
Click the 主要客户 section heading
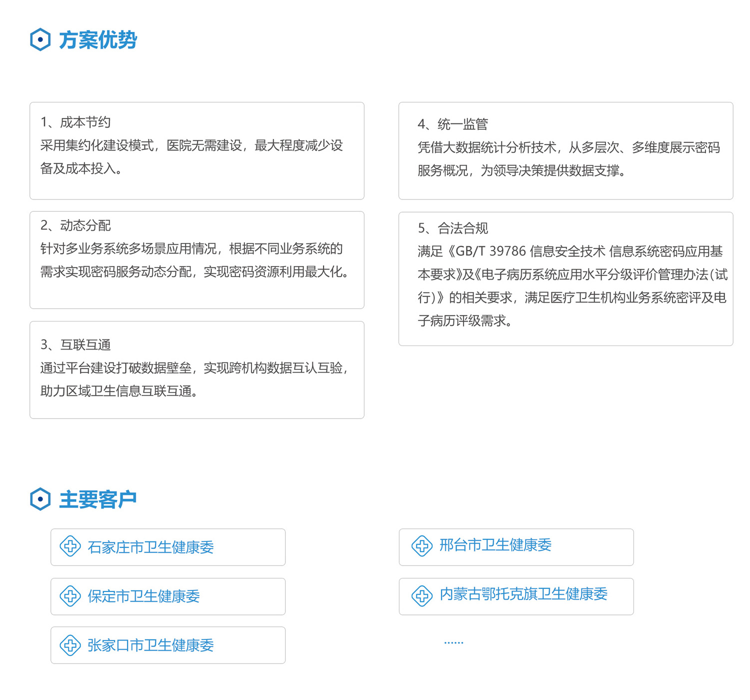click(98, 499)
